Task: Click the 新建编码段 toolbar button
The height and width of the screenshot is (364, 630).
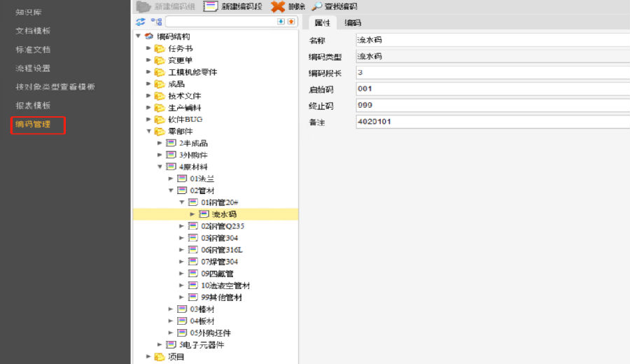Action: click(x=232, y=6)
